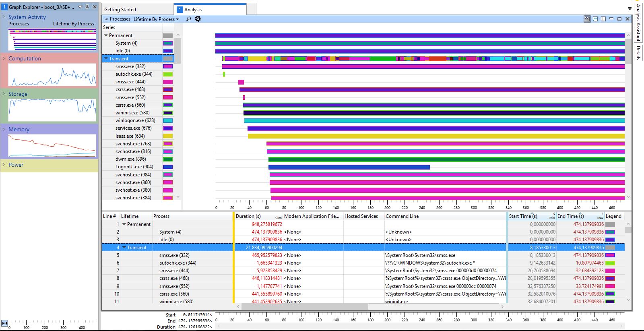644x331 pixels.
Task: Expand the Computation section
Action: [4, 58]
